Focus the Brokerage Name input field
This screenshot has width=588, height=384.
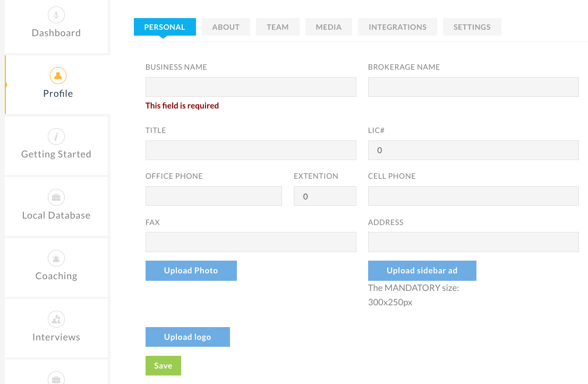(x=473, y=87)
